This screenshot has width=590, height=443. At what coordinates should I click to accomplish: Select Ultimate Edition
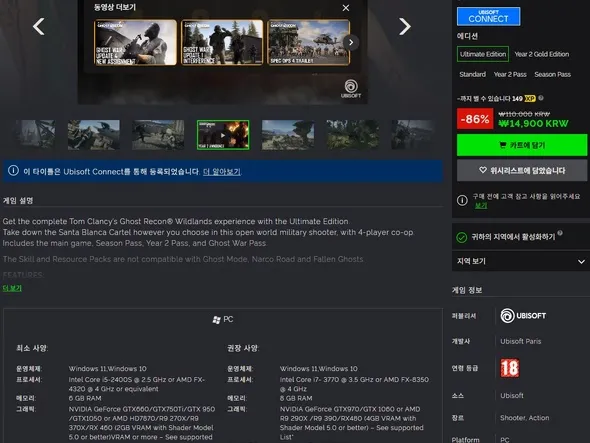click(x=483, y=54)
